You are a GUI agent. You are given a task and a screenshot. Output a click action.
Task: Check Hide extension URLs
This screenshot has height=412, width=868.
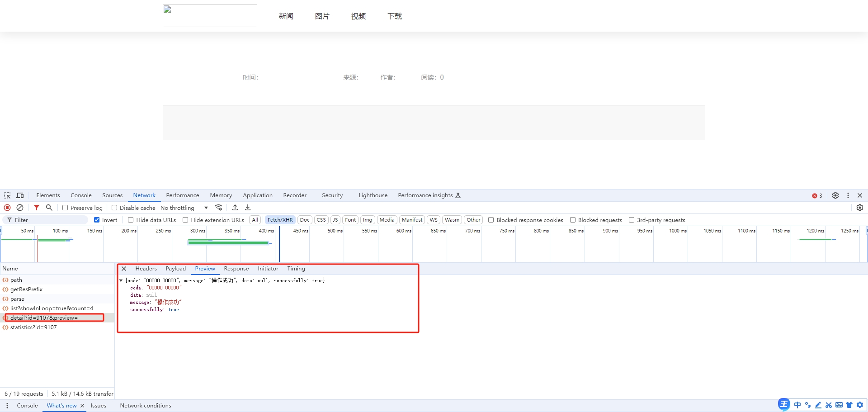[x=185, y=220]
